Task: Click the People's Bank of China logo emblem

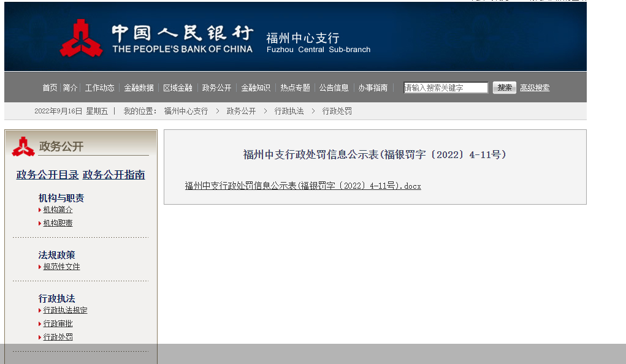Action: pos(81,37)
